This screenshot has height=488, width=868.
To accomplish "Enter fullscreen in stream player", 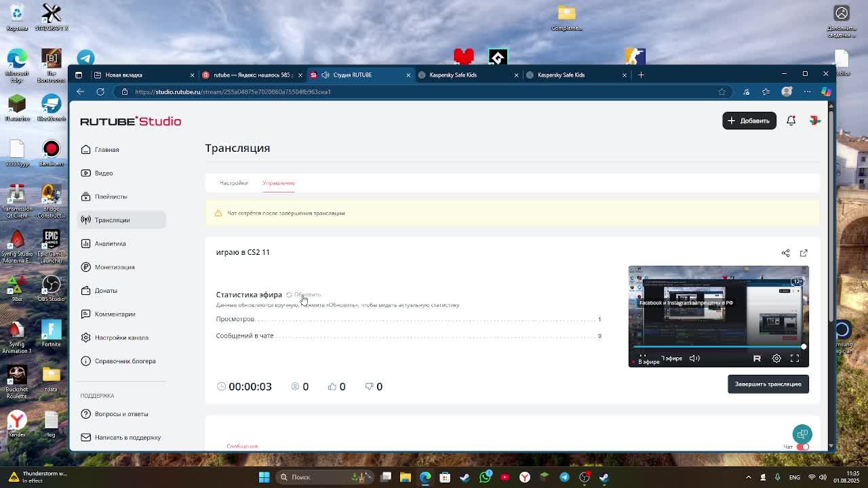I will (x=795, y=358).
